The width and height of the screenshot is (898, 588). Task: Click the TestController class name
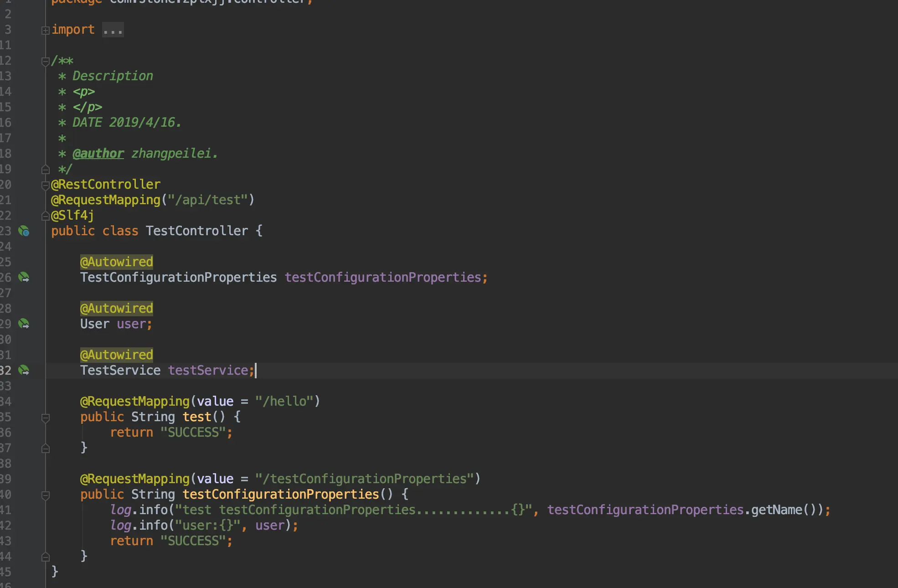pyautogui.click(x=196, y=231)
